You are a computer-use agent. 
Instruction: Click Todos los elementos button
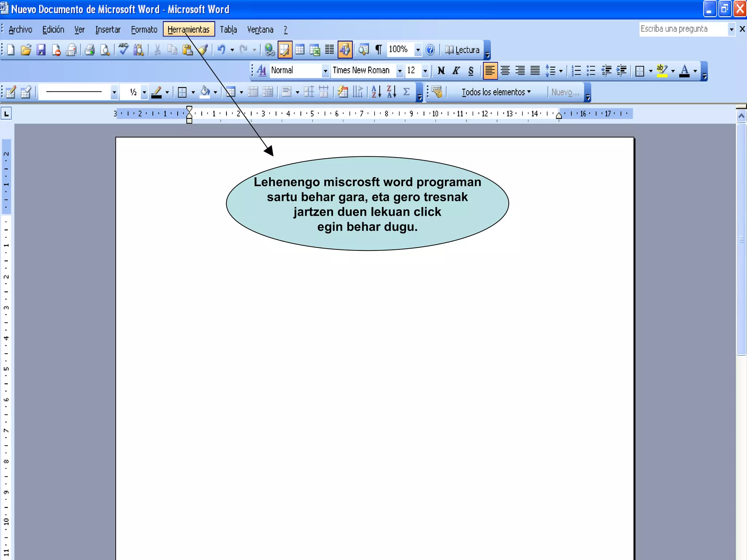click(x=496, y=92)
